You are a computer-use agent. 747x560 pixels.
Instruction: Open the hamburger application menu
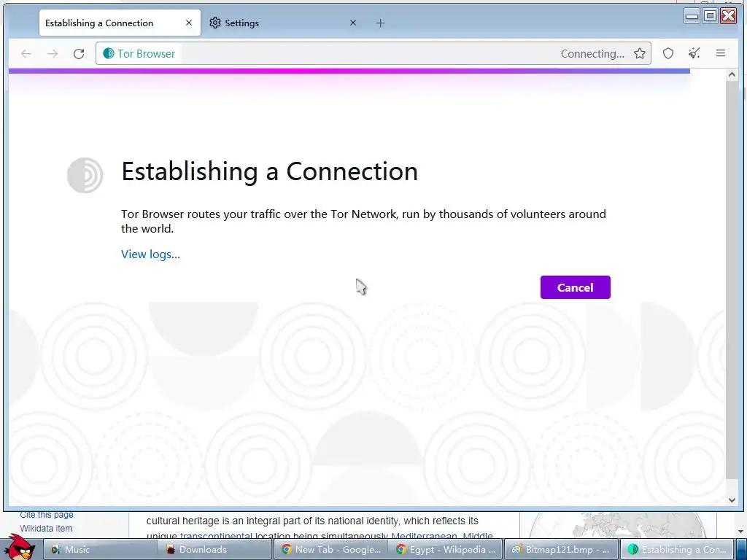tap(720, 53)
